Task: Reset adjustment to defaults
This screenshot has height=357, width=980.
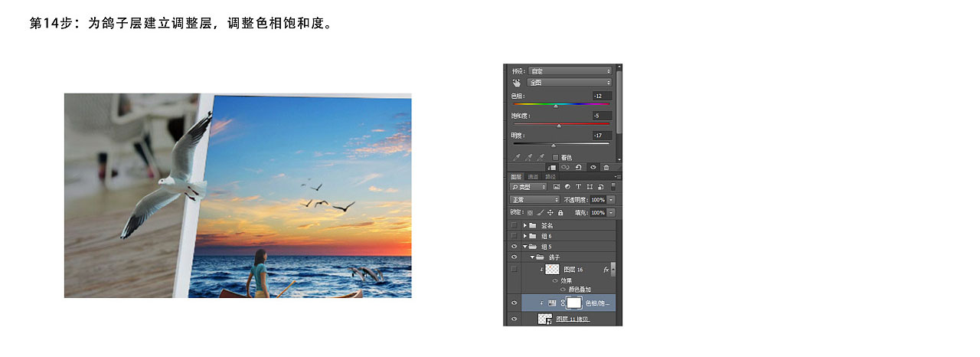Action: click(579, 167)
